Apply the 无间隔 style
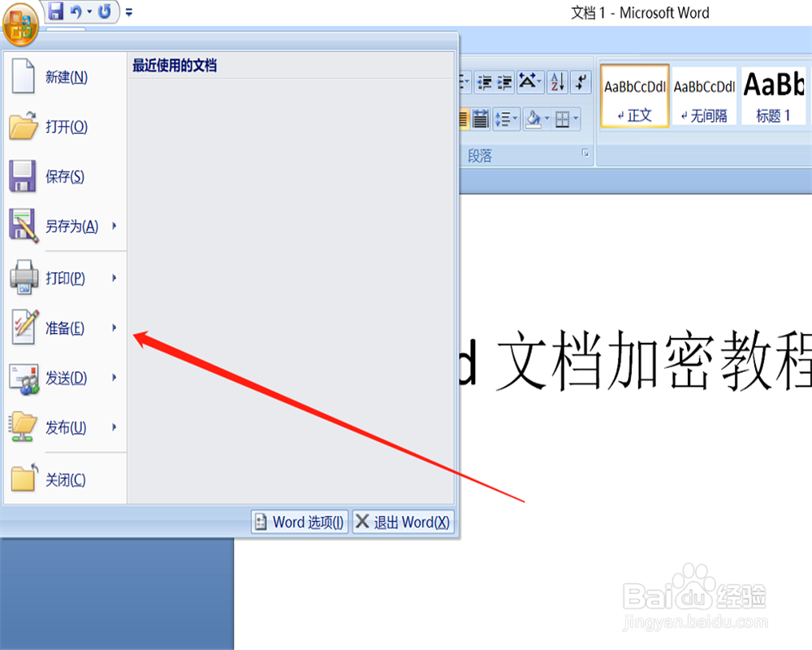Viewport: 812px width, 650px height. (704, 96)
